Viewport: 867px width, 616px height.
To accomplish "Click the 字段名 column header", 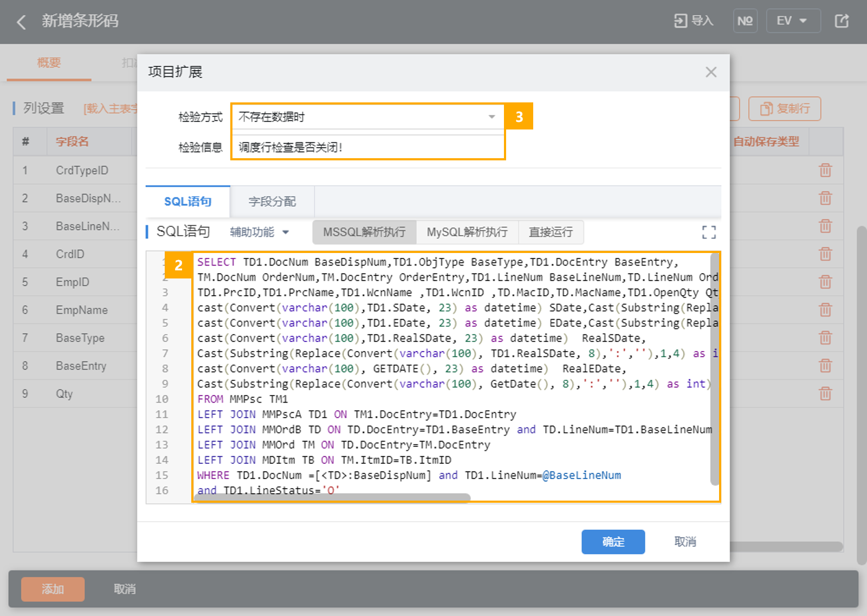I will (72, 142).
